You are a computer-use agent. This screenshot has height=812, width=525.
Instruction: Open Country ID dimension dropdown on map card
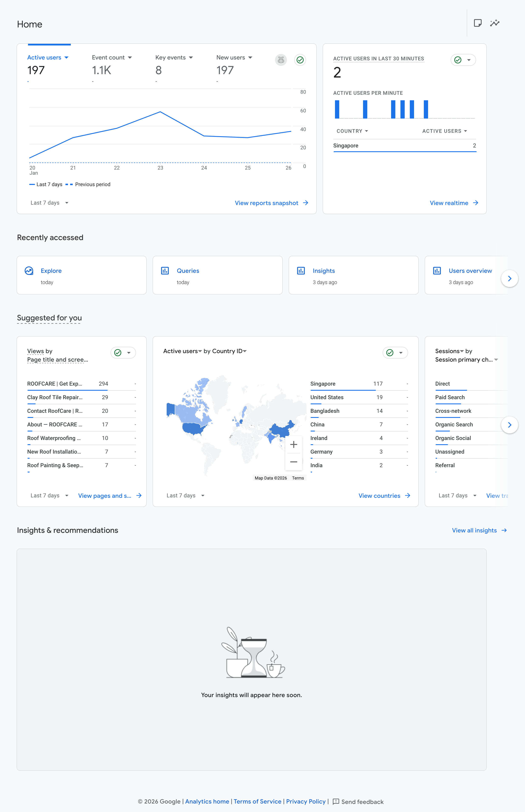229,351
